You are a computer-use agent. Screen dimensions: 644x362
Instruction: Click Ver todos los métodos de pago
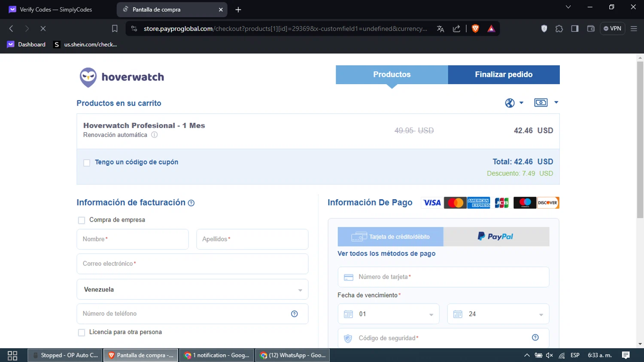pyautogui.click(x=386, y=254)
